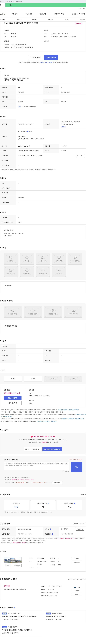Image resolution: width=86 pixels, height=644 pixels.
Task: Click the 메일로 질문하기 button
Action: 57,483
